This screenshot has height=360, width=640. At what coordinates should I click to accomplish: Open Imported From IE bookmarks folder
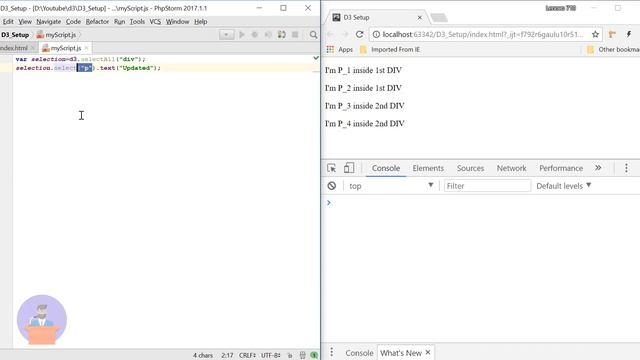click(390, 49)
